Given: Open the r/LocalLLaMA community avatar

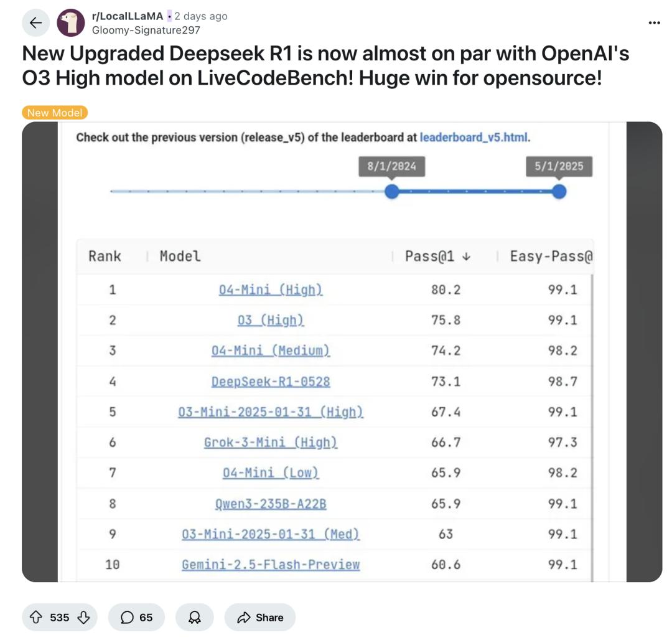Looking at the screenshot, I should coord(71,23).
